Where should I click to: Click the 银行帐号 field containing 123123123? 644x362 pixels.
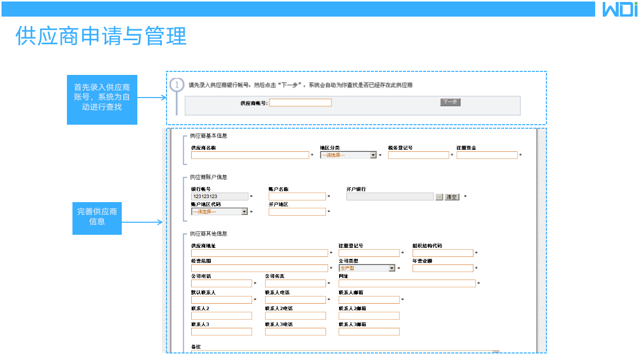(x=219, y=196)
